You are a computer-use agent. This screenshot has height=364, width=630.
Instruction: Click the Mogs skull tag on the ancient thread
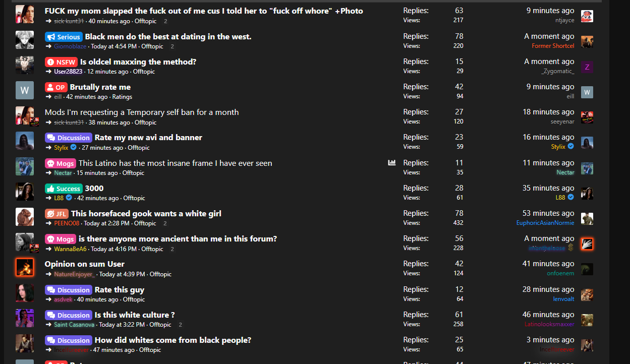click(60, 239)
